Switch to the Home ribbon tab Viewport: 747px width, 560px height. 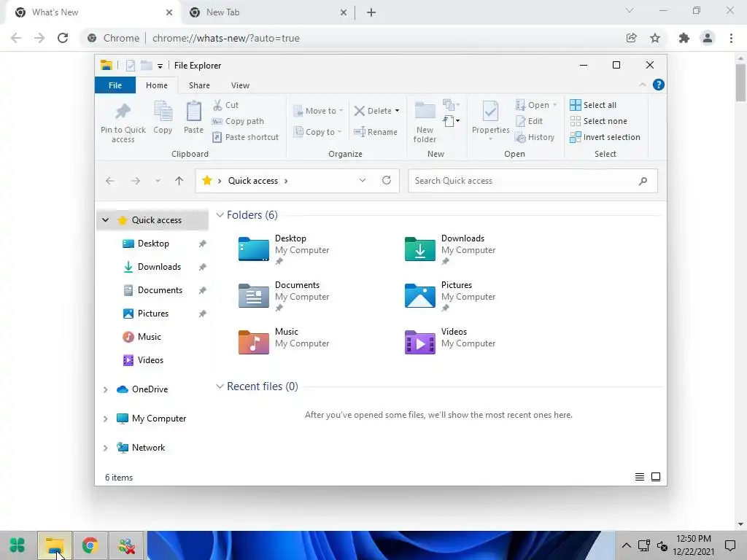pos(157,85)
